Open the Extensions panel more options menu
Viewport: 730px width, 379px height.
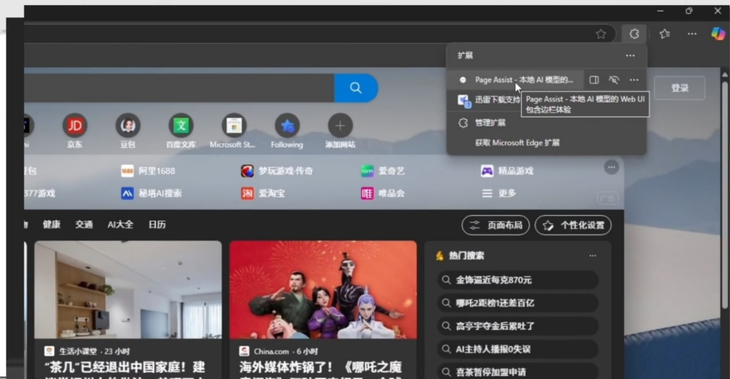pos(630,55)
